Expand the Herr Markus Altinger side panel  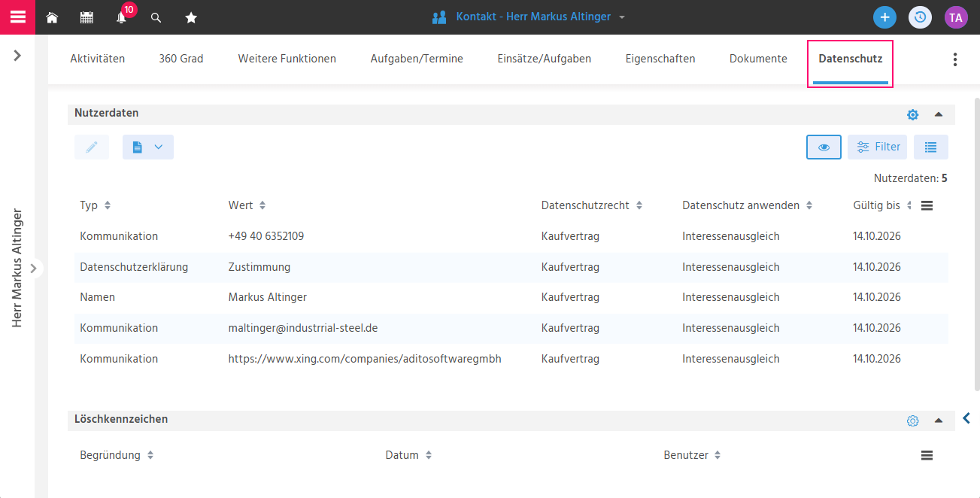point(33,268)
